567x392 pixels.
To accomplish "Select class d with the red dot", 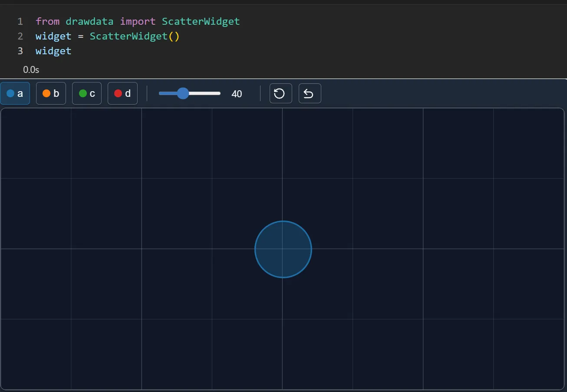I will pyautogui.click(x=122, y=93).
